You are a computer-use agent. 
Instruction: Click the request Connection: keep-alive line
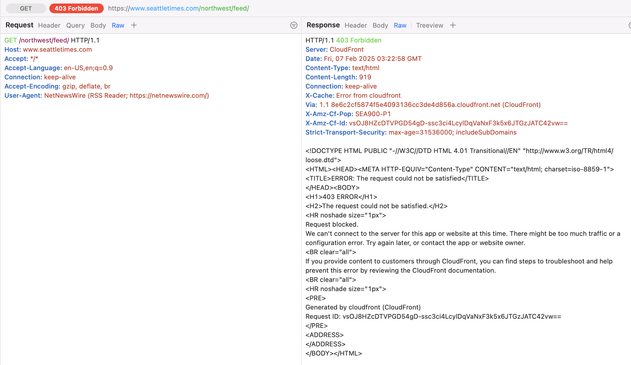click(x=40, y=77)
